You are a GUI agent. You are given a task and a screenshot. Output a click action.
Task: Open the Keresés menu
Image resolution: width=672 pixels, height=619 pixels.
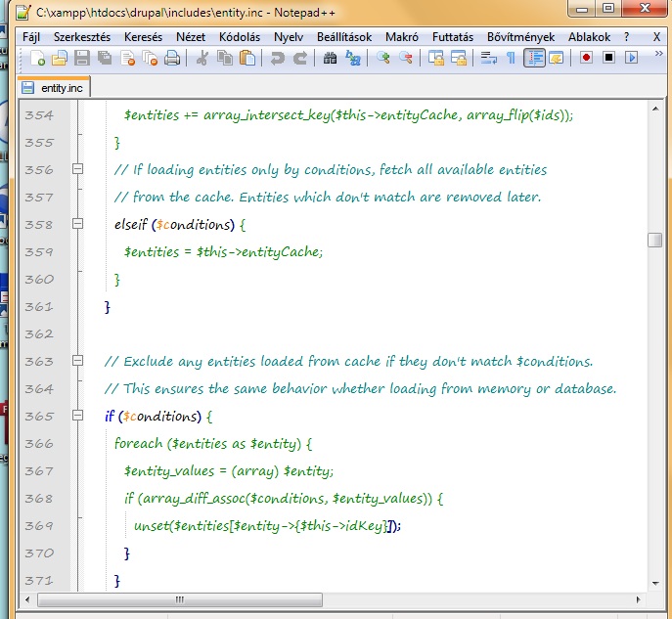point(143,37)
